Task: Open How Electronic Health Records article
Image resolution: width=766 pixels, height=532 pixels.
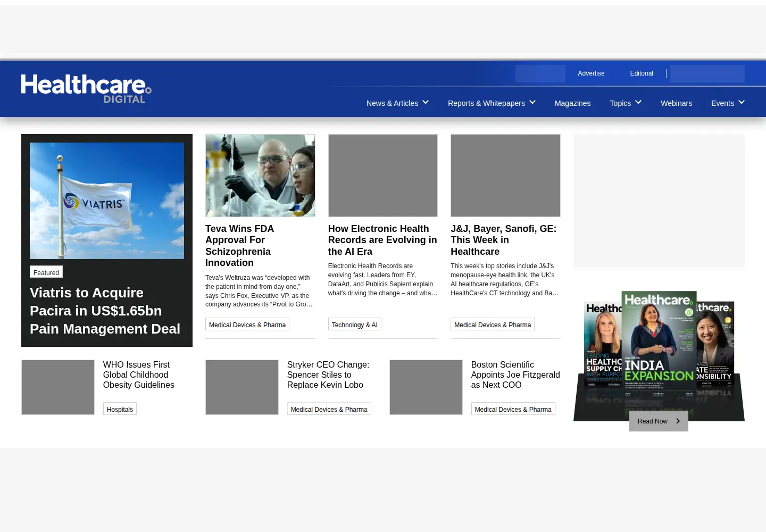Action: [x=382, y=240]
